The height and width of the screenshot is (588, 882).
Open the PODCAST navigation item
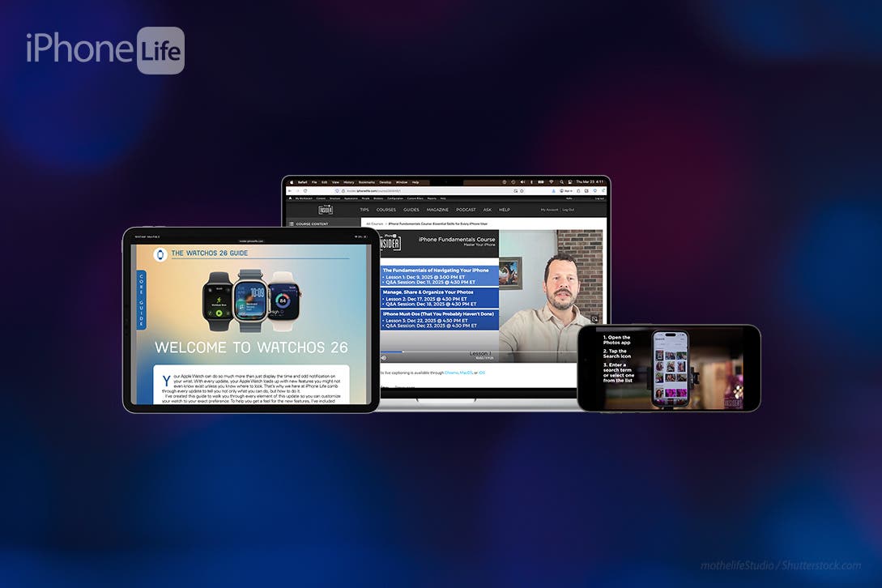click(x=465, y=210)
